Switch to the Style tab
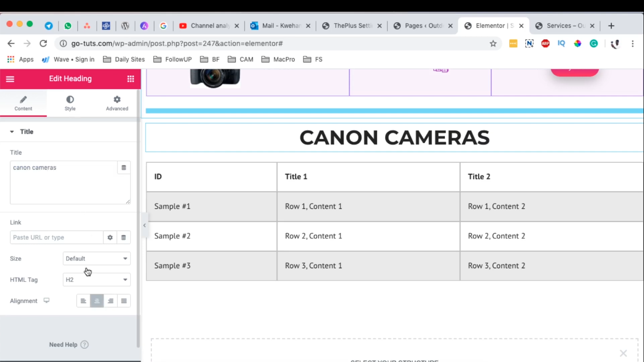 click(70, 103)
